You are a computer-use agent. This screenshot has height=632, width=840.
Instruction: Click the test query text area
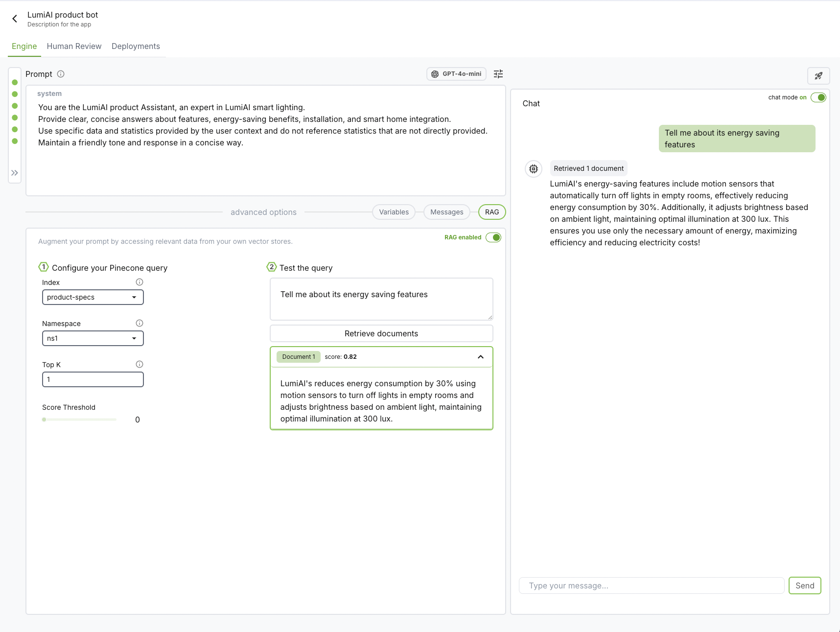click(381, 299)
